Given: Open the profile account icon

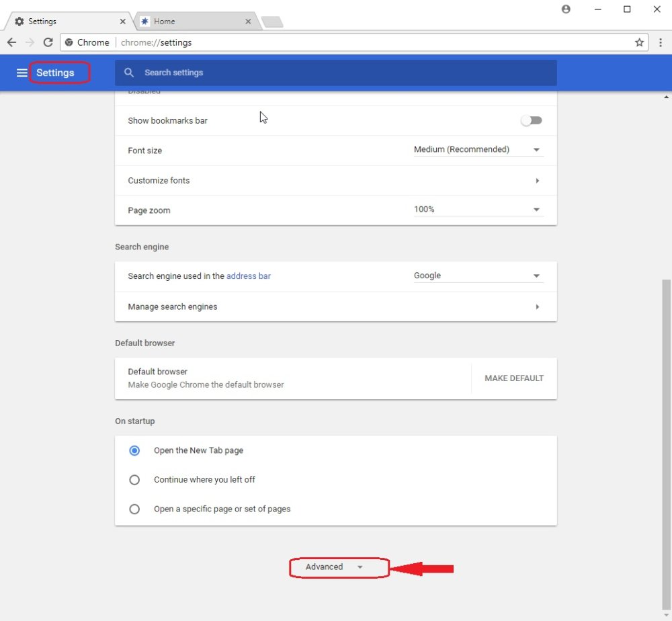Looking at the screenshot, I should [566, 9].
